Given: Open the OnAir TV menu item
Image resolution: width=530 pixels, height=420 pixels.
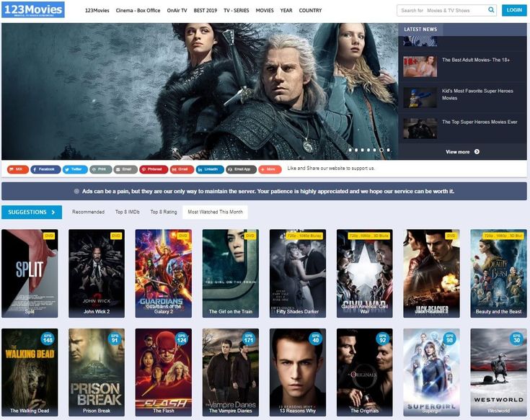Looking at the screenshot, I should click(x=177, y=11).
